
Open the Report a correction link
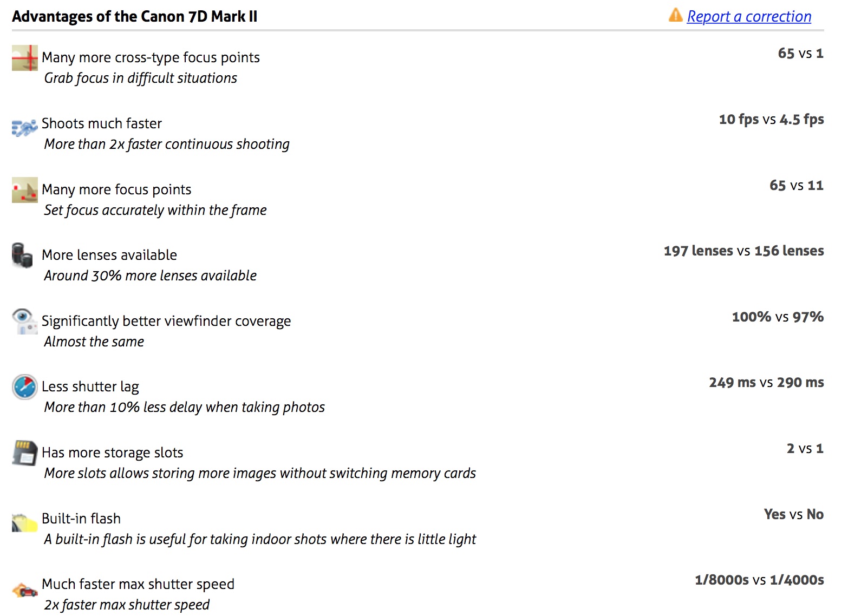point(749,17)
